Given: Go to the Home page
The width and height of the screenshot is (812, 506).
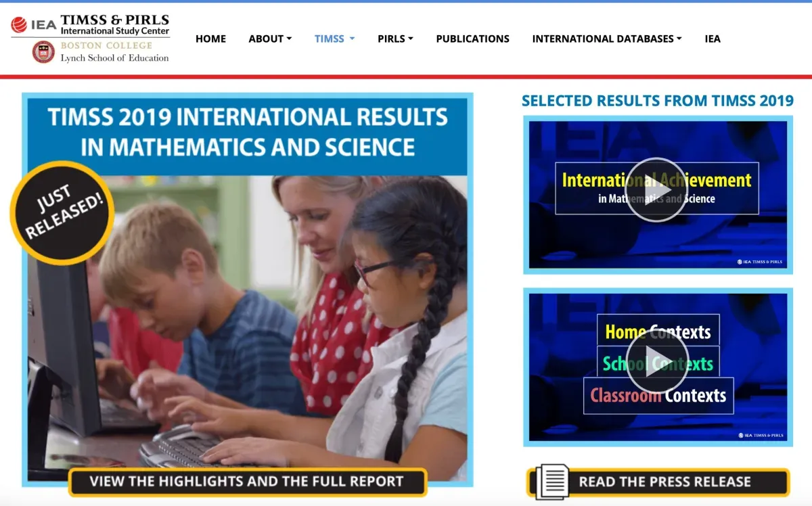Looking at the screenshot, I should [x=210, y=39].
